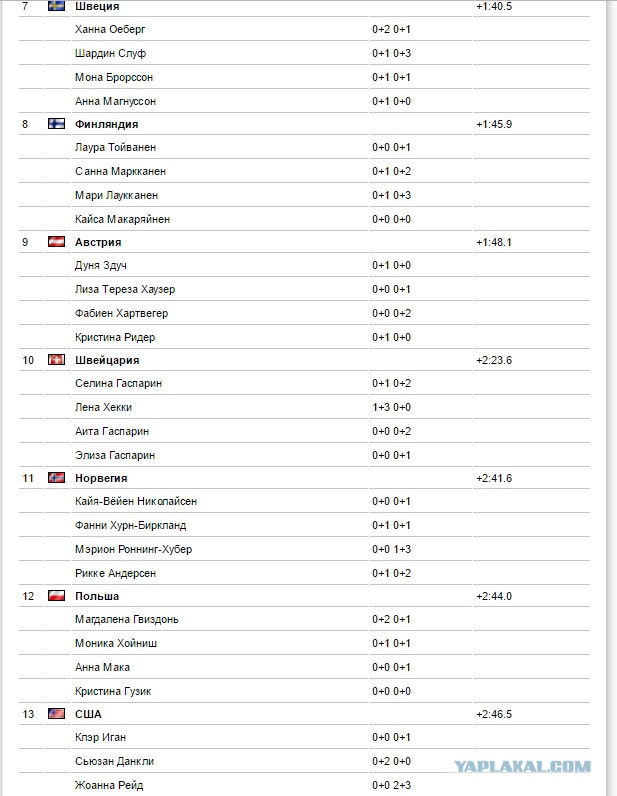This screenshot has height=796, width=617.
Task: Select team name Австрия
Action: tap(98, 242)
